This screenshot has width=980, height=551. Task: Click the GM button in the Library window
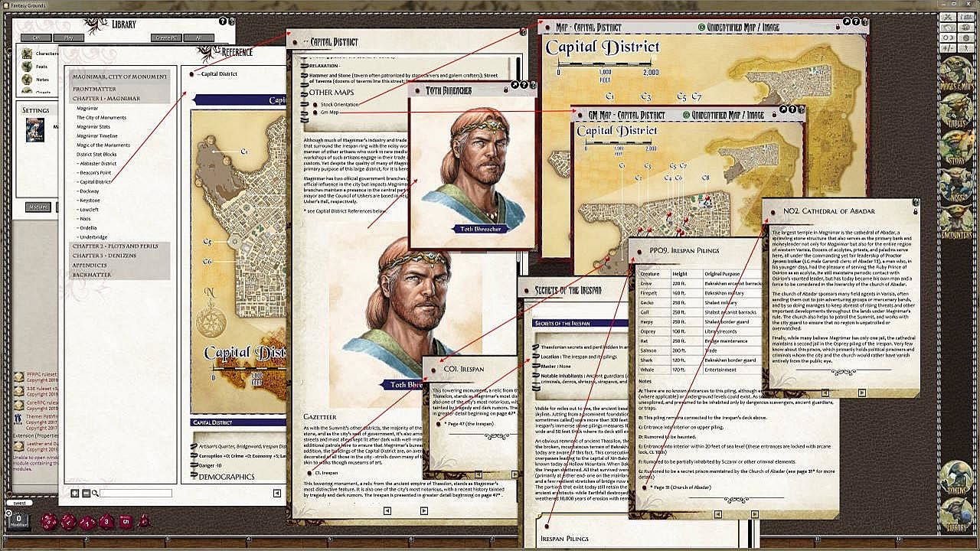[x=35, y=37]
